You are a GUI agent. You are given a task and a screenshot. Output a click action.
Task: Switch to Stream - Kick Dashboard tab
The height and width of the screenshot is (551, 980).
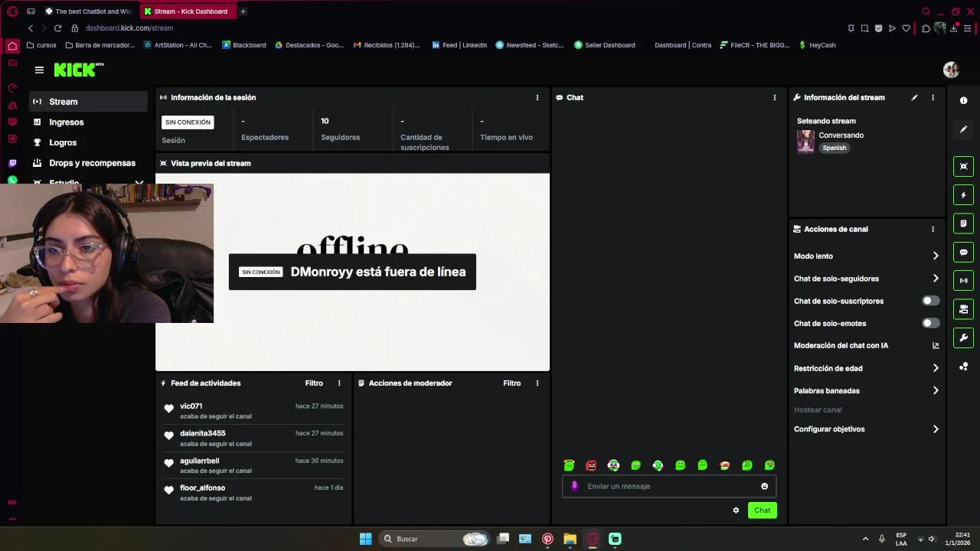[x=187, y=11]
